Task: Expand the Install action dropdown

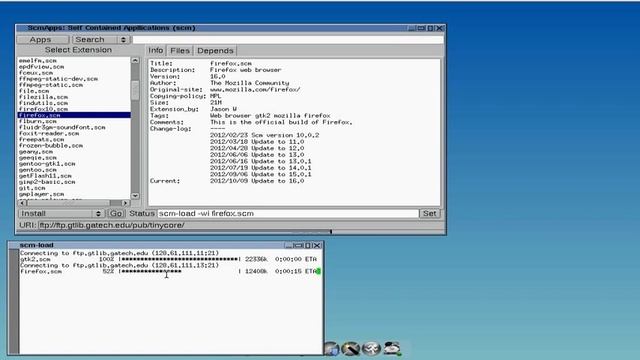Action: pos(61,213)
